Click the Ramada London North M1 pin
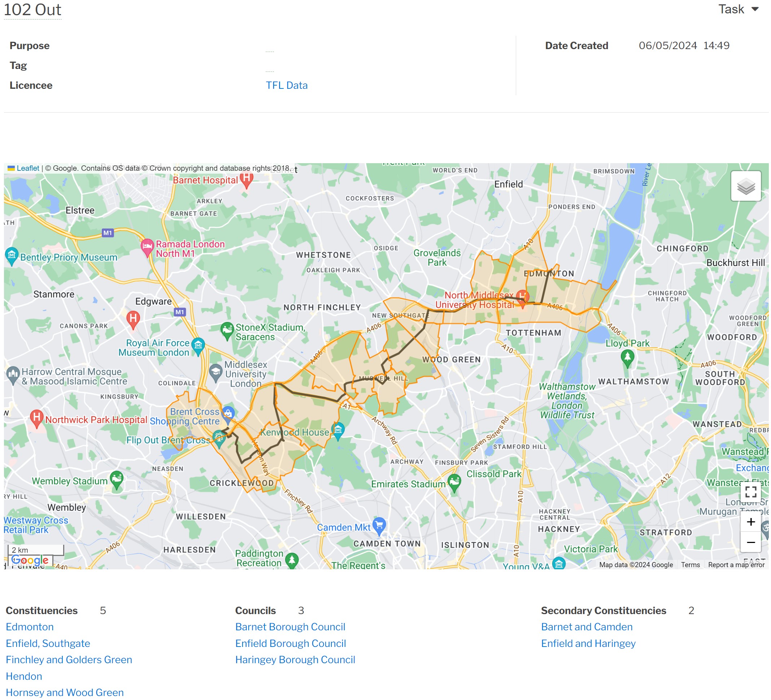This screenshot has height=700, width=771. click(147, 249)
